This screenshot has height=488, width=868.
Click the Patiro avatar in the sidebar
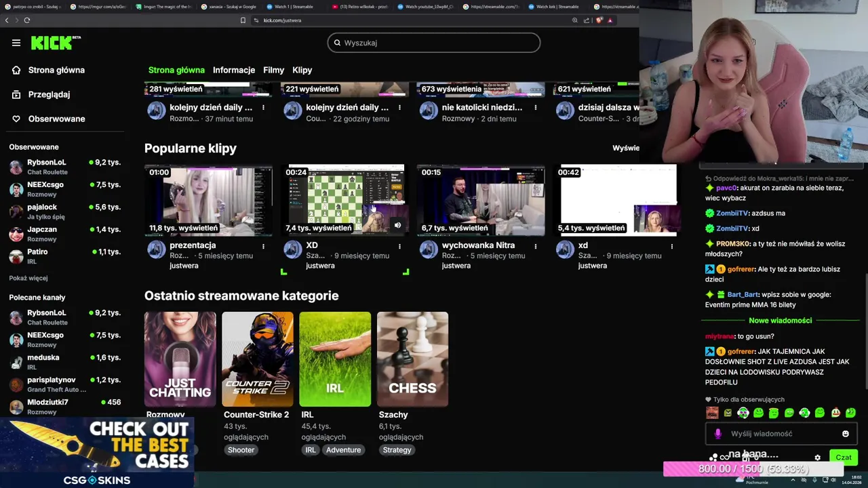click(16, 256)
